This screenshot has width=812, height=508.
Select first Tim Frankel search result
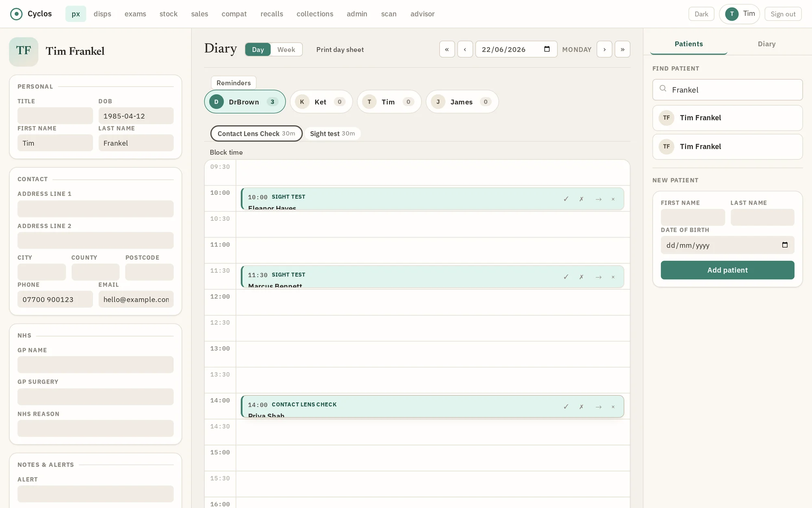[x=728, y=118]
